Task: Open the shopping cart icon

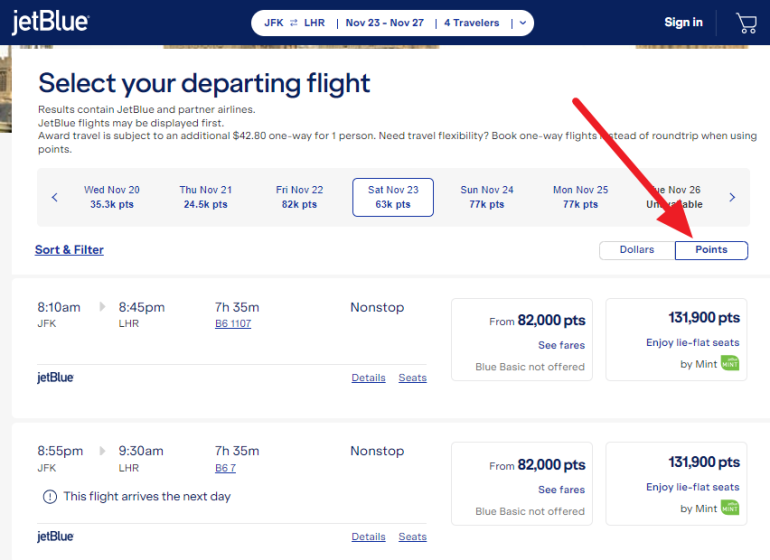Action: (746, 23)
